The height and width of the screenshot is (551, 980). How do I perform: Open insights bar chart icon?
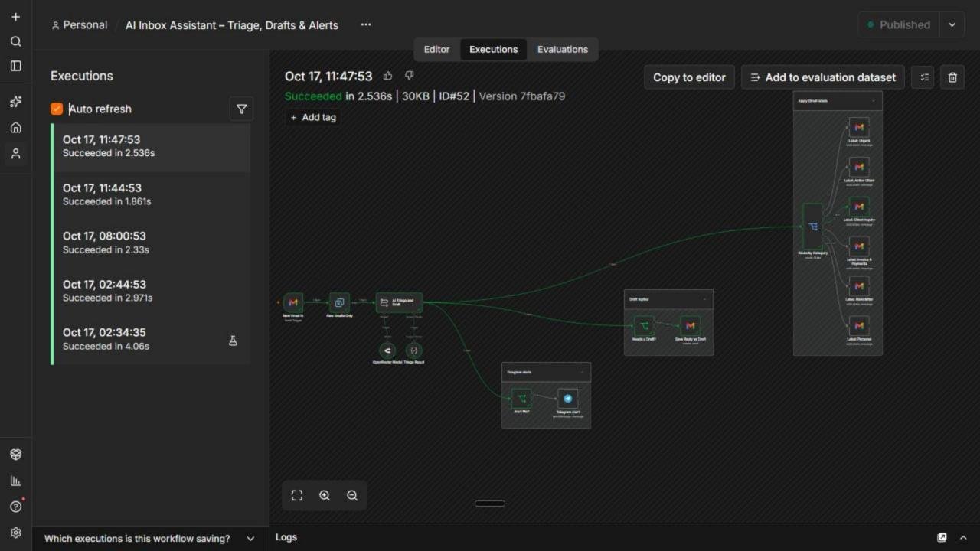click(x=15, y=481)
